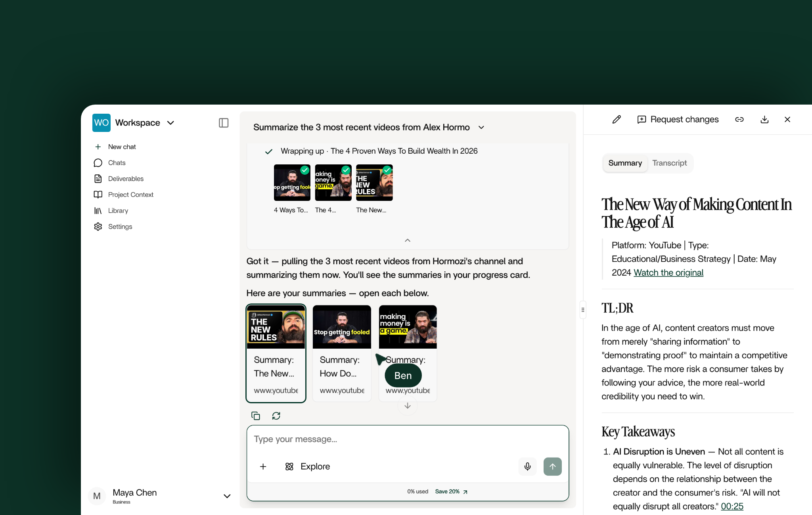The width and height of the screenshot is (812, 515).
Task: Start voice input with the microphone icon
Action: (527, 467)
